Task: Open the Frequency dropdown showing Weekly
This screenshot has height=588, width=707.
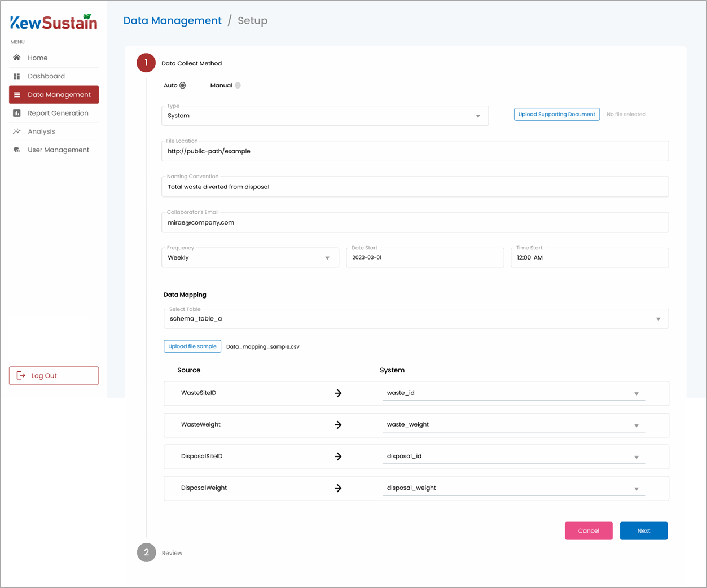Action: [x=250, y=258]
